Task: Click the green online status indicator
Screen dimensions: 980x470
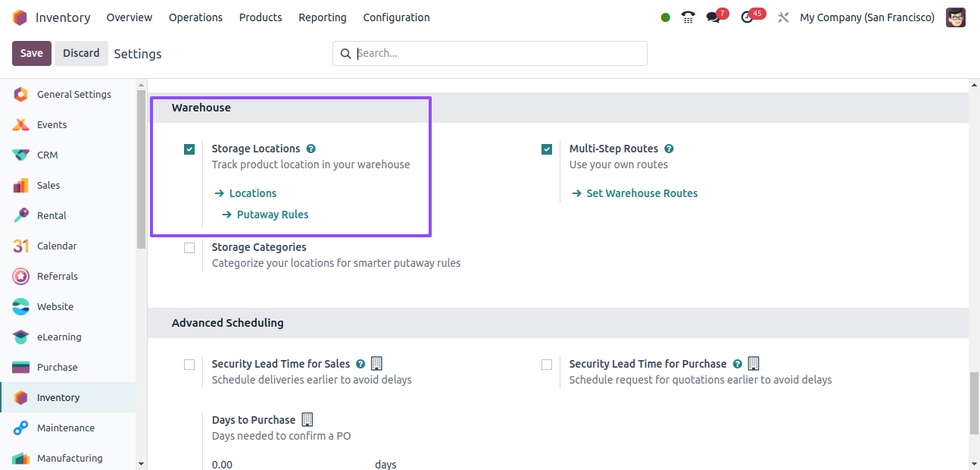Action: tap(666, 17)
